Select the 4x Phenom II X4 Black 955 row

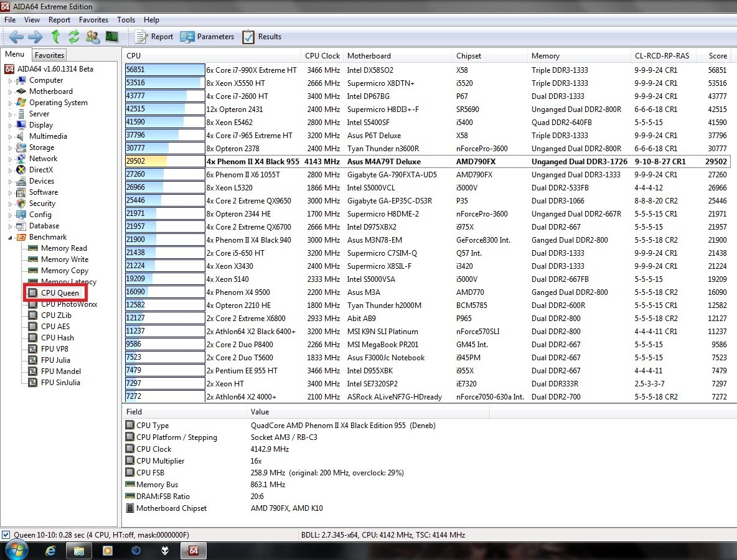coord(428,161)
